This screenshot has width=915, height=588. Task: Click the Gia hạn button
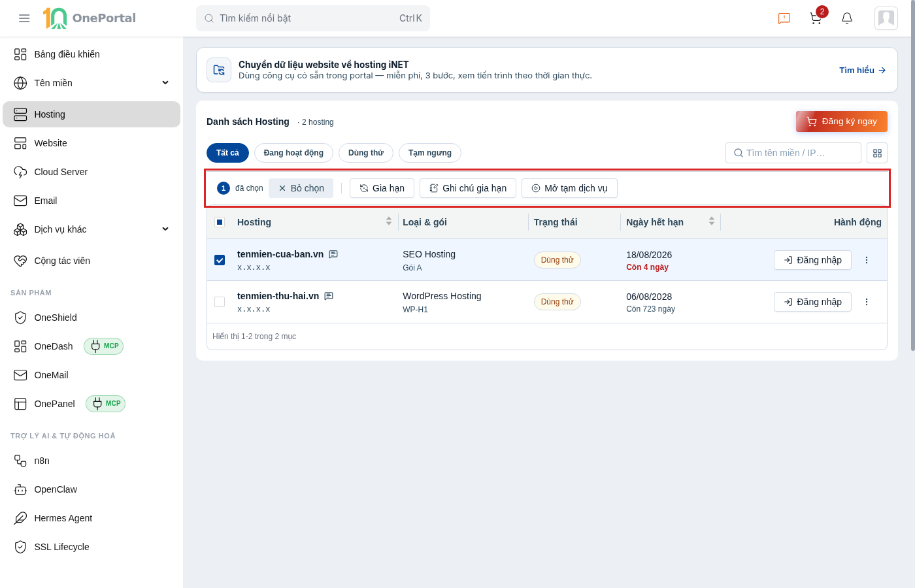pyautogui.click(x=382, y=188)
